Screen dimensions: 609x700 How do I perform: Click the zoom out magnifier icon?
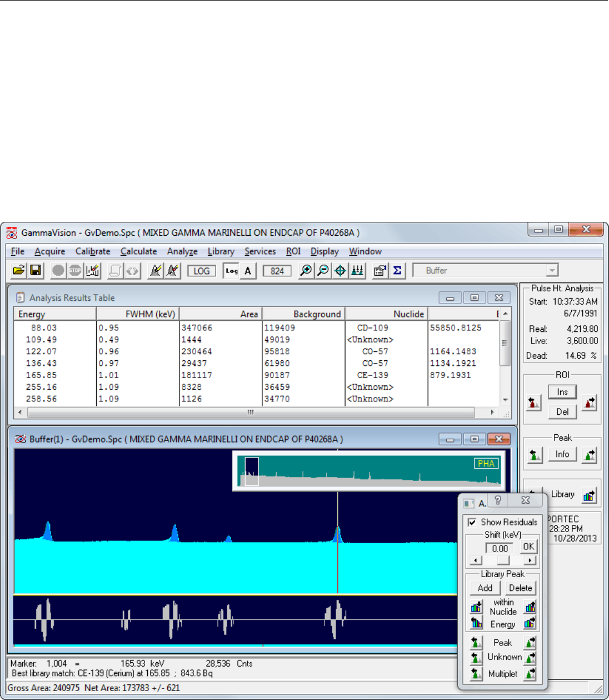(322, 271)
